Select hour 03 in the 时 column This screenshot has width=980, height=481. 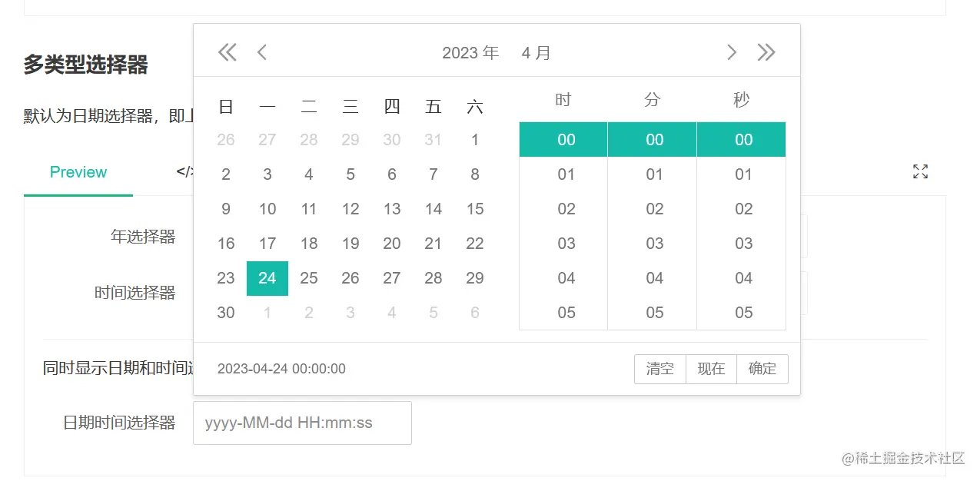[563, 244]
